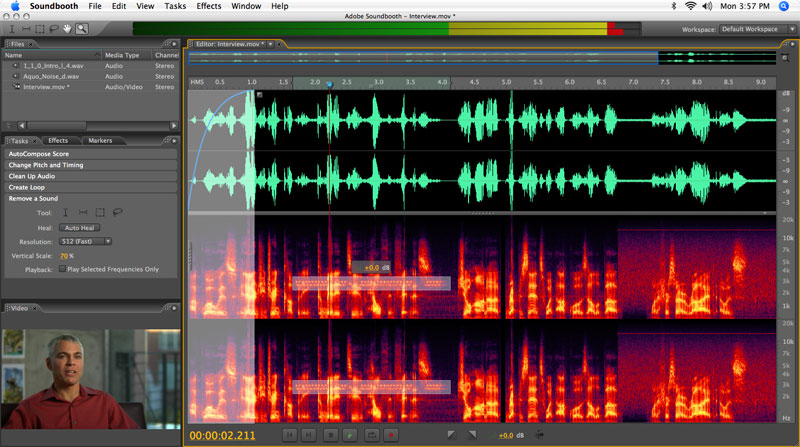
Task: Go to previous marker transport button
Action: pyautogui.click(x=289, y=435)
